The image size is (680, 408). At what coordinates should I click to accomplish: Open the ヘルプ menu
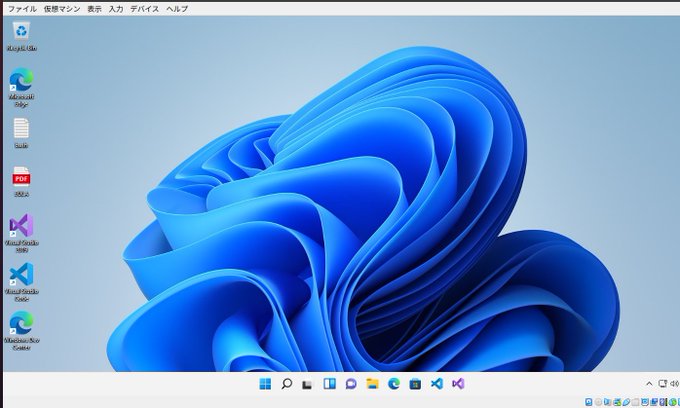pos(177,8)
